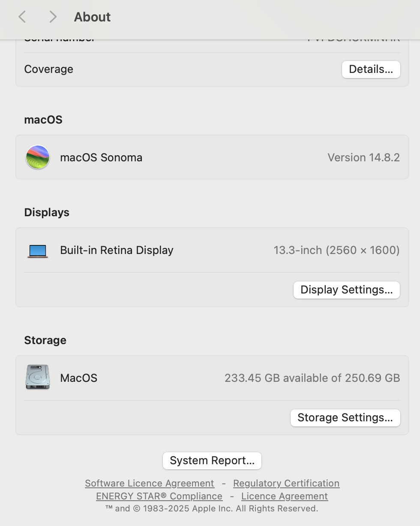
Task: Open the standalone Licence Agreement link
Action: coord(285,496)
